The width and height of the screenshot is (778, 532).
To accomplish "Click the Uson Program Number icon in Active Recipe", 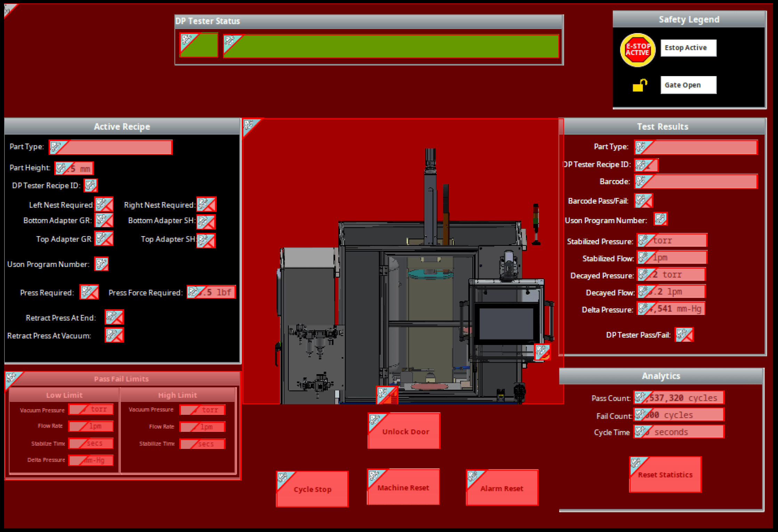I will 101,264.
